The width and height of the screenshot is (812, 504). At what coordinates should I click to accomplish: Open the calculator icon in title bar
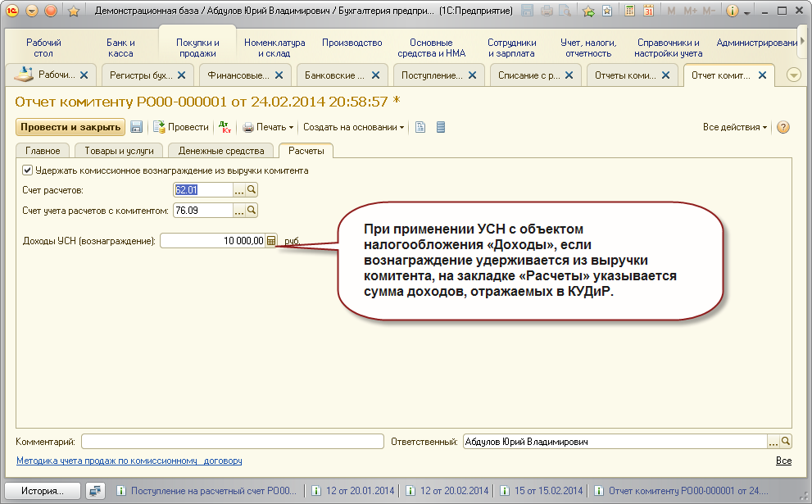(x=629, y=11)
